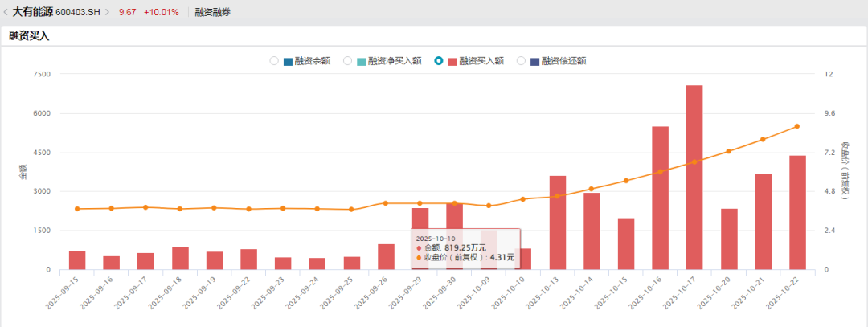Image resolution: width=868 pixels, height=327 pixels.
Task: Click the +10.01% price change text
Action: 161,13
